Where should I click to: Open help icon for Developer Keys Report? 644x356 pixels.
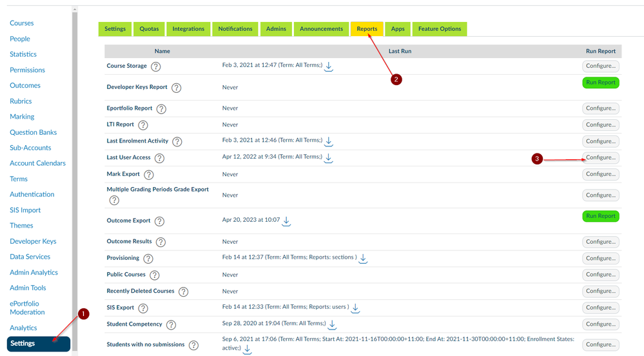(176, 88)
